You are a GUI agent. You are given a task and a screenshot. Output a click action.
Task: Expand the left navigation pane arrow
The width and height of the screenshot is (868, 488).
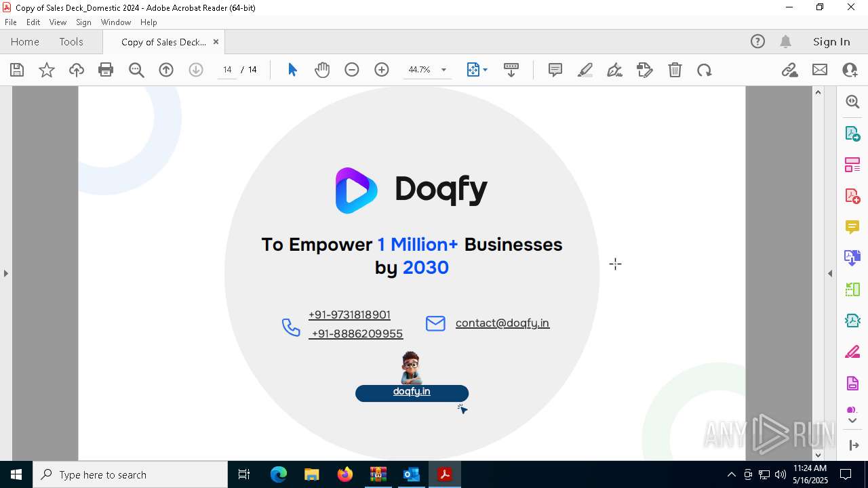[5, 273]
